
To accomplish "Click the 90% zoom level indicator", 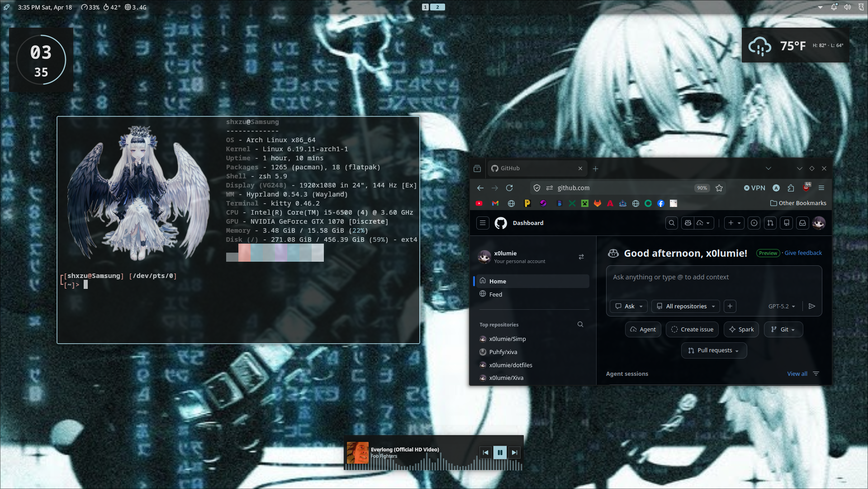I will click(702, 188).
